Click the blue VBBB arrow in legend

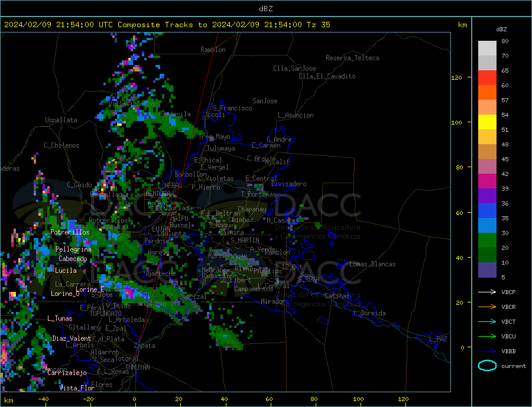487,351
